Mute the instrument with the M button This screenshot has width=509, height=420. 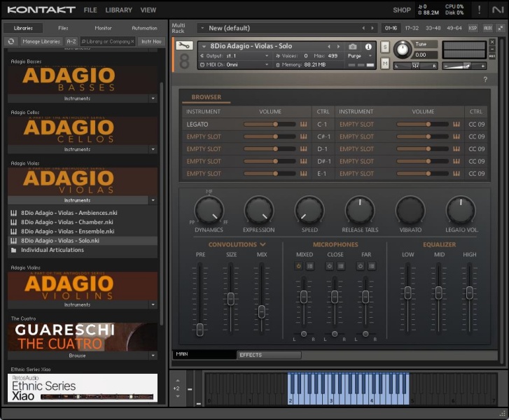pos(385,64)
